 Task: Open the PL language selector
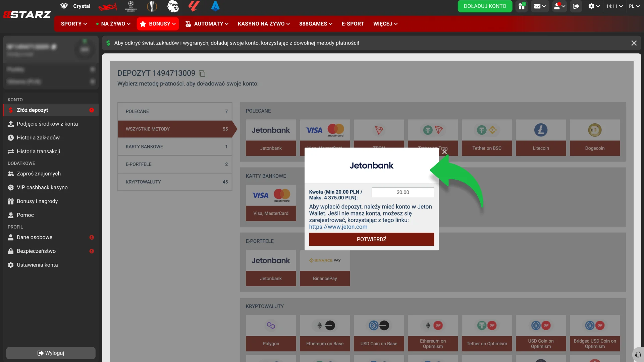[x=634, y=6]
